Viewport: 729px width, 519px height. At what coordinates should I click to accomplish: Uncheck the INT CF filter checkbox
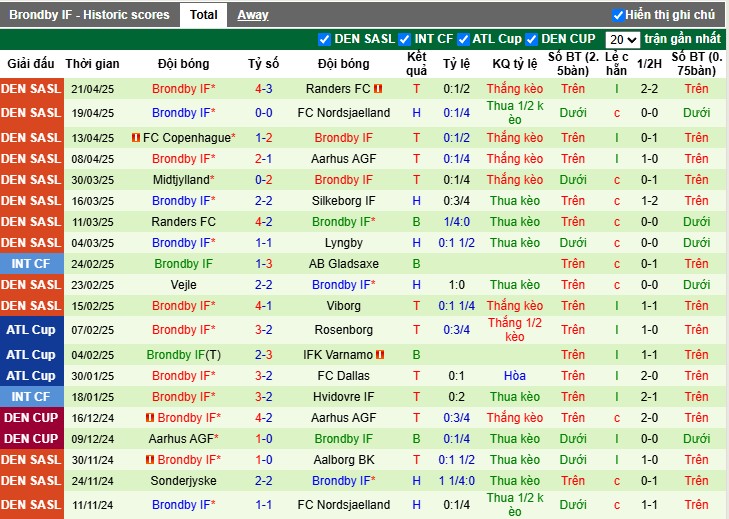404,40
